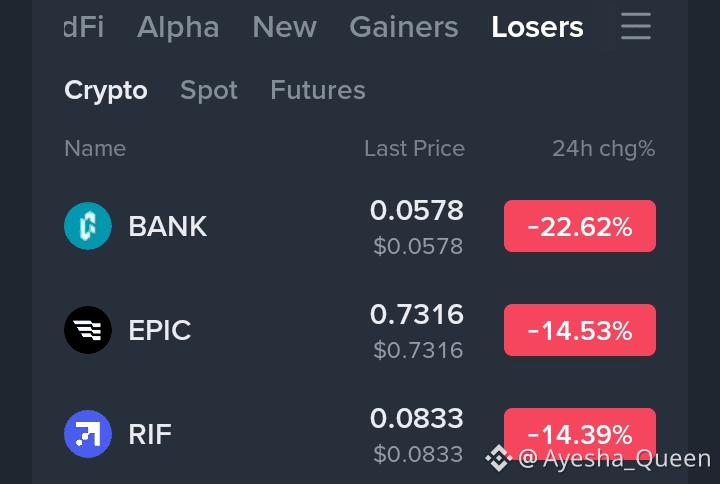Open the RIF coin row
This screenshot has height=484, width=720.
coord(360,434)
